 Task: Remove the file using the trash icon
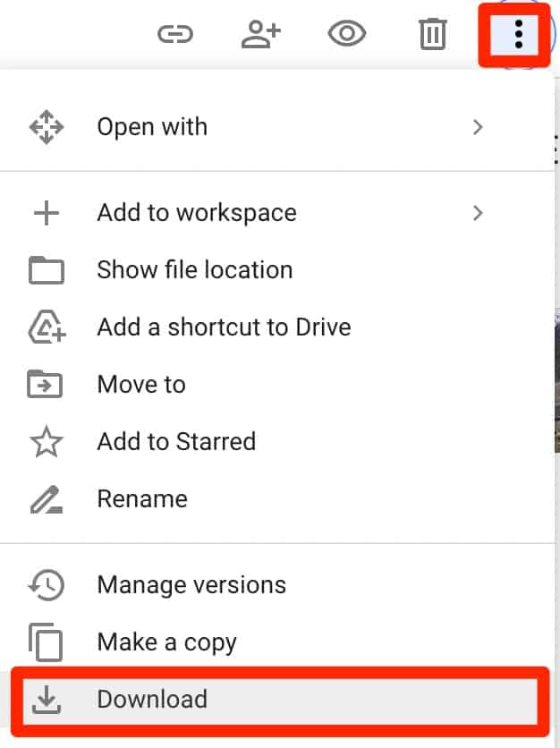click(x=432, y=33)
